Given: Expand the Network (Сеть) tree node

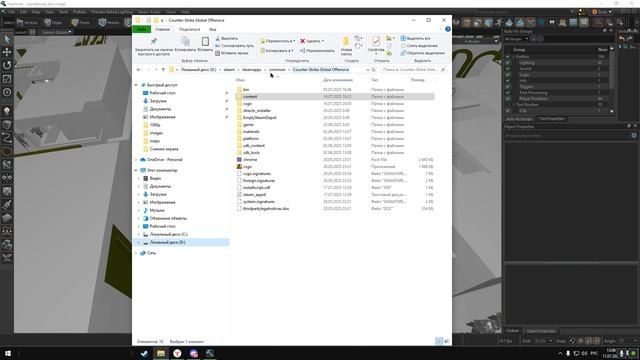Looking at the screenshot, I should [x=136, y=253].
